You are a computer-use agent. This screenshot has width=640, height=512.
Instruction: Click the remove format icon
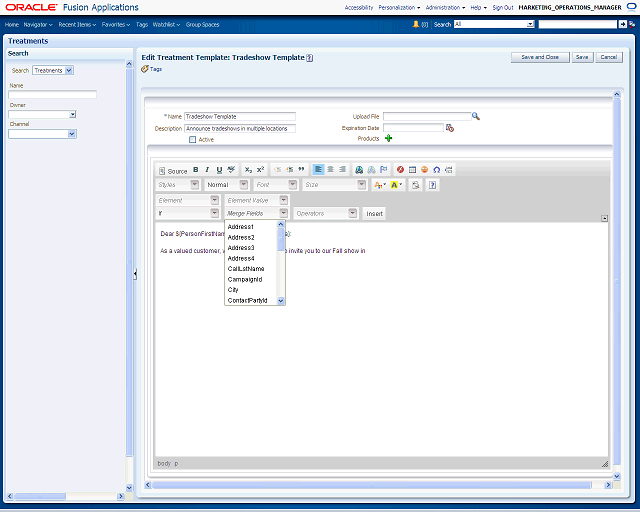(231, 170)
